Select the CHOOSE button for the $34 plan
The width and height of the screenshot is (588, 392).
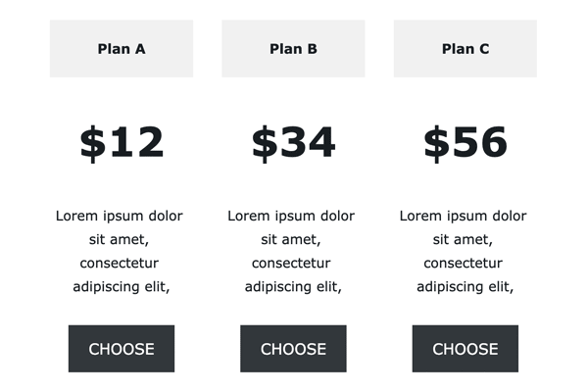click(x=293, y=349)
